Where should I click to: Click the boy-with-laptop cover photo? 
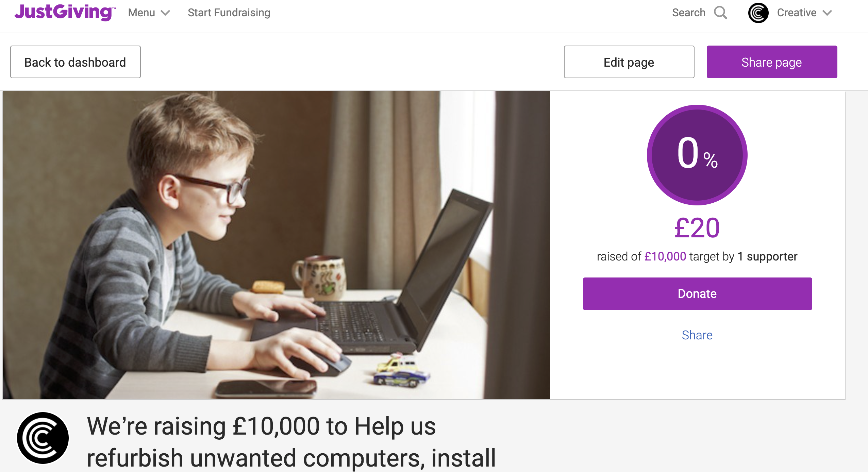[277, 245]
